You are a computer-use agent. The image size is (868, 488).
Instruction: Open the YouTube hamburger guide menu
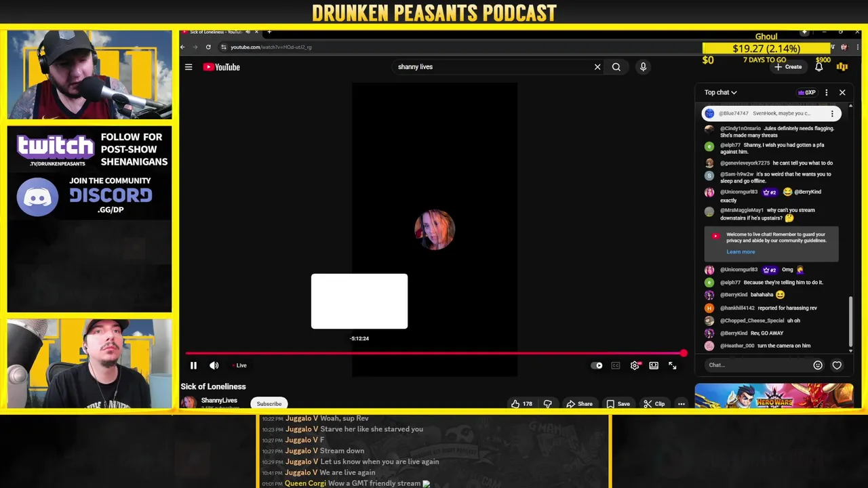tap(189, 67)
